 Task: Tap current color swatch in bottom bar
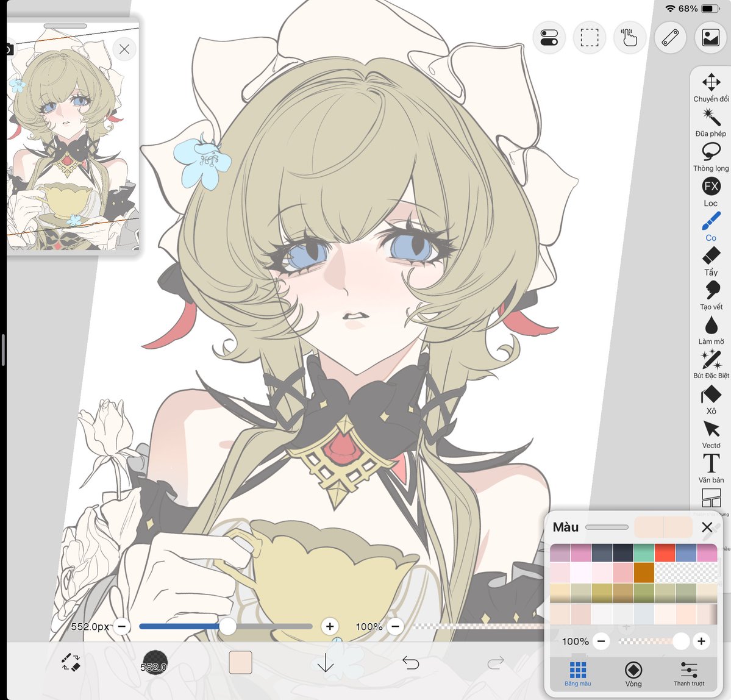pyautogui.click(x=241, y=663)
